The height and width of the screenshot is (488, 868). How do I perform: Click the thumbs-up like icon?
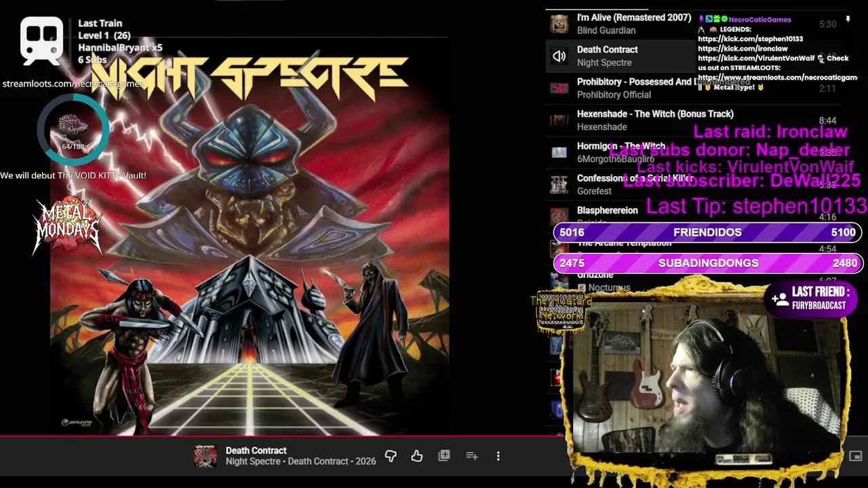pos(417,456)
